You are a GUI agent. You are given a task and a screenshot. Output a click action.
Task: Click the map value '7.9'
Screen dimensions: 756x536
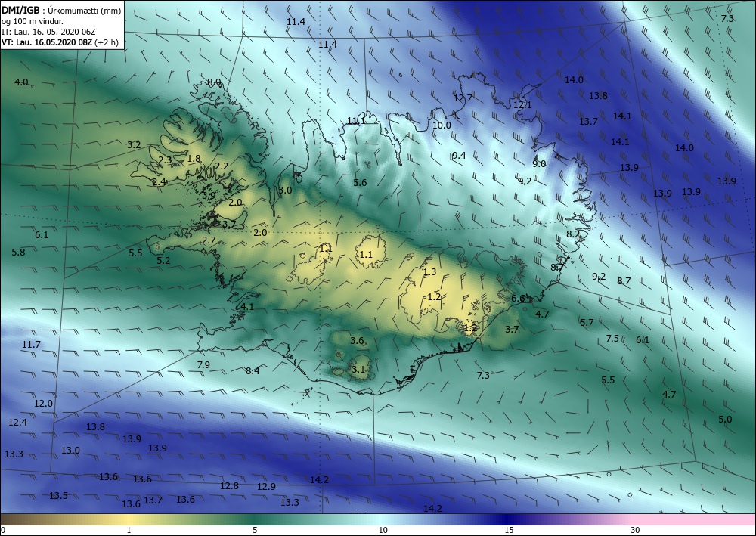203,364
